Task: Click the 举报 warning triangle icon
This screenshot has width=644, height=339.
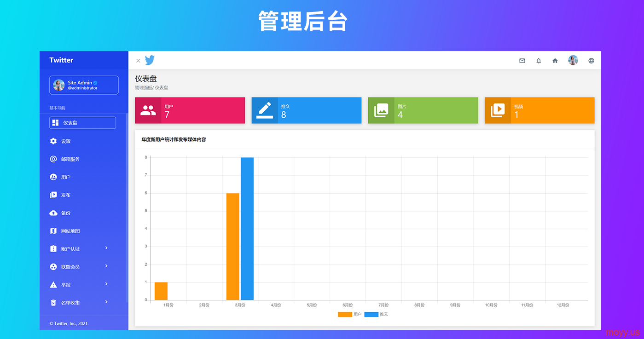Action: click(53, 285)
